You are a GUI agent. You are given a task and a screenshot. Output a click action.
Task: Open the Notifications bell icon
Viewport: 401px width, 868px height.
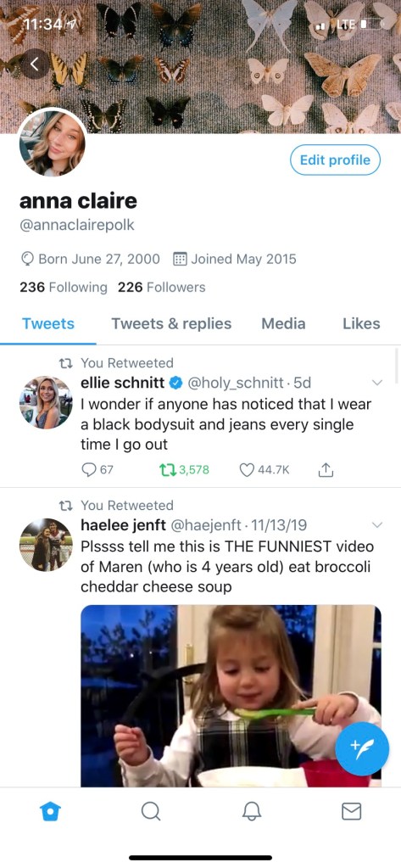(x=251, y=811)
